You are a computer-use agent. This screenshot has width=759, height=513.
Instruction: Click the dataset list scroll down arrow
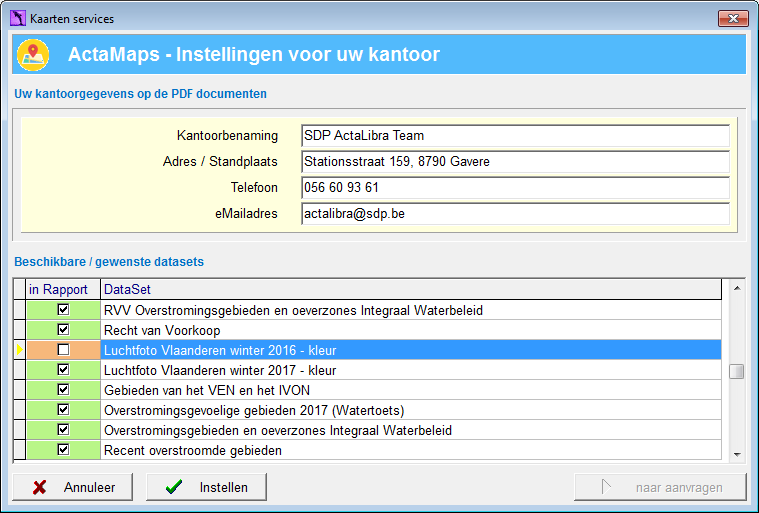pyautogui.click(x=737, y=454)
